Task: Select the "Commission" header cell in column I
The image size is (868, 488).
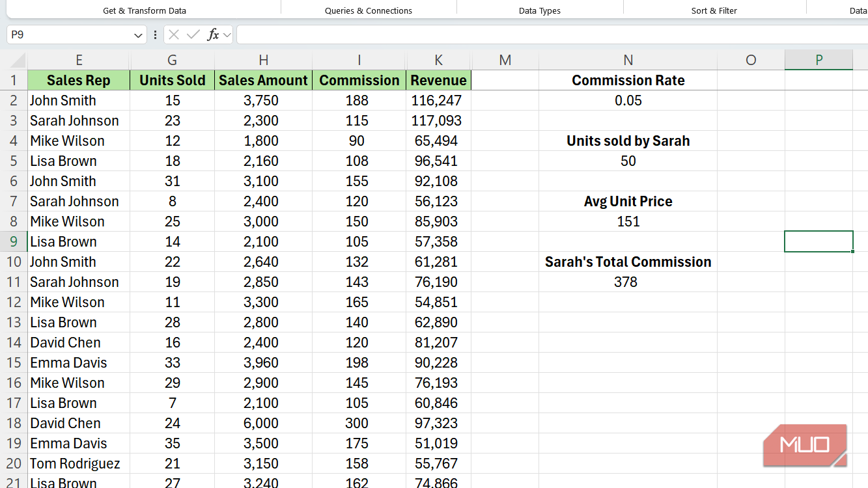Action: [x=359, y=81]
